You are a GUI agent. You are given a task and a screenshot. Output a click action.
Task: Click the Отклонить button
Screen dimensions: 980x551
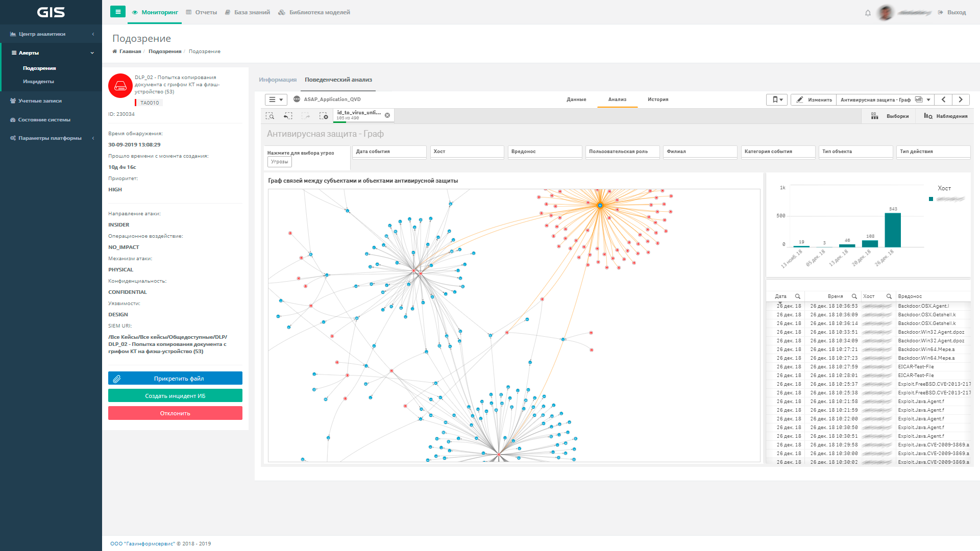175,413
